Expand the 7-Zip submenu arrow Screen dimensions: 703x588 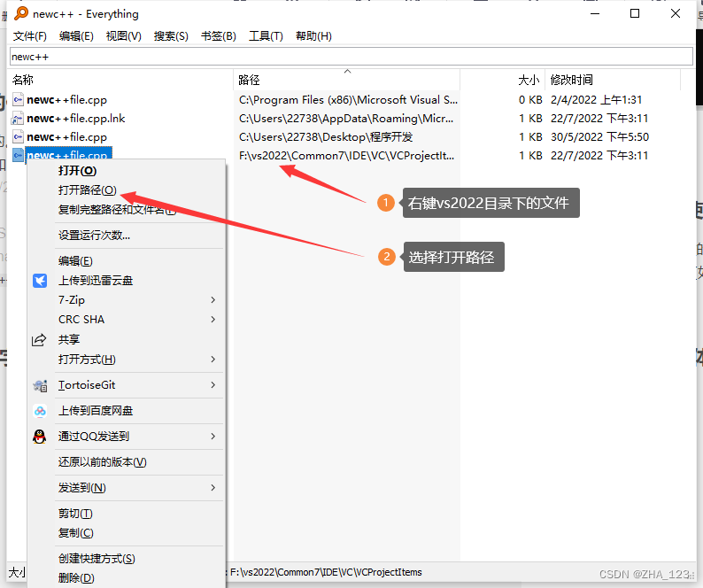pyautogui.click(x=213, y=299)
